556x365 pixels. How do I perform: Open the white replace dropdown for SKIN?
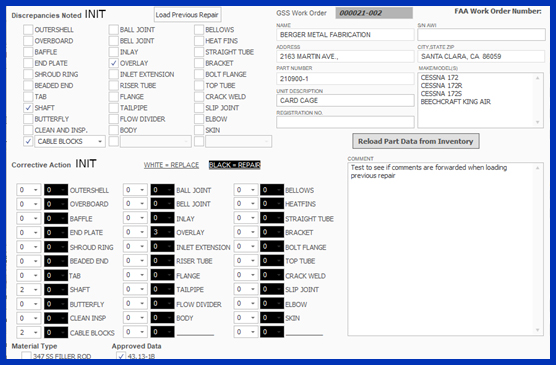[253, 318]
